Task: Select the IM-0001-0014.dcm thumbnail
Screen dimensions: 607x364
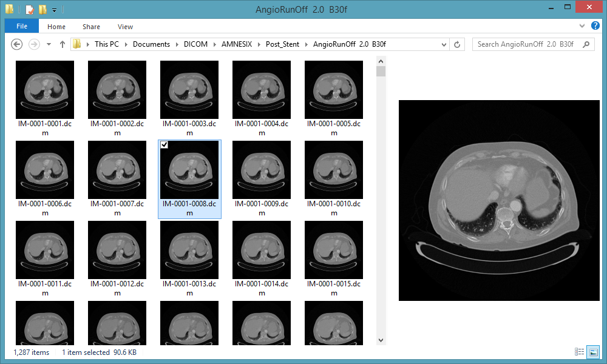Action: tap(262, 250)
